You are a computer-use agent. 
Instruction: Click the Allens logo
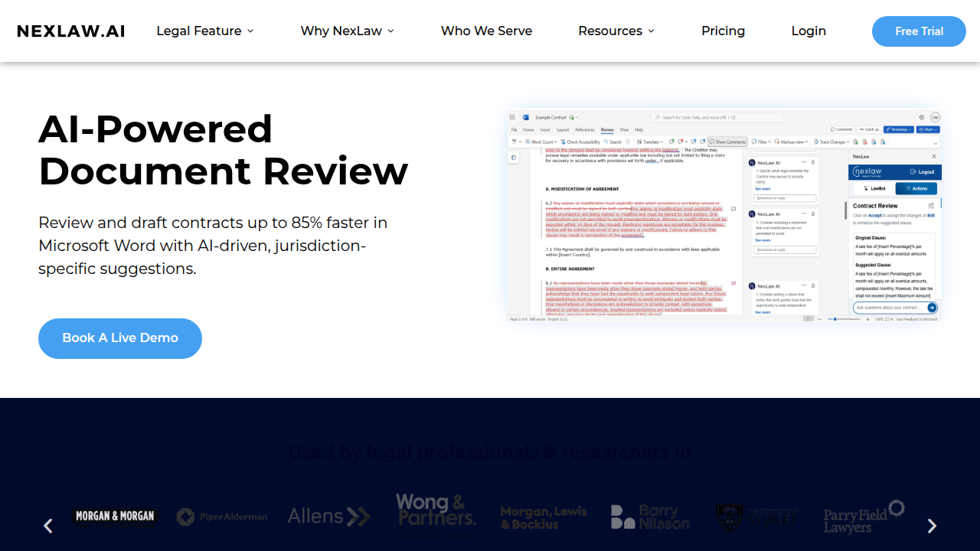pos(329,517)
